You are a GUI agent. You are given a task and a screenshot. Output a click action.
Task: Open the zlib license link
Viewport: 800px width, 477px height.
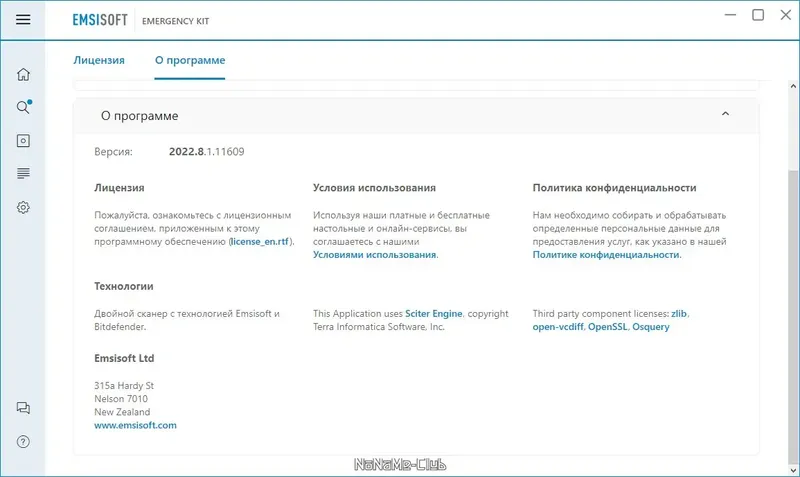coord(679,314)
